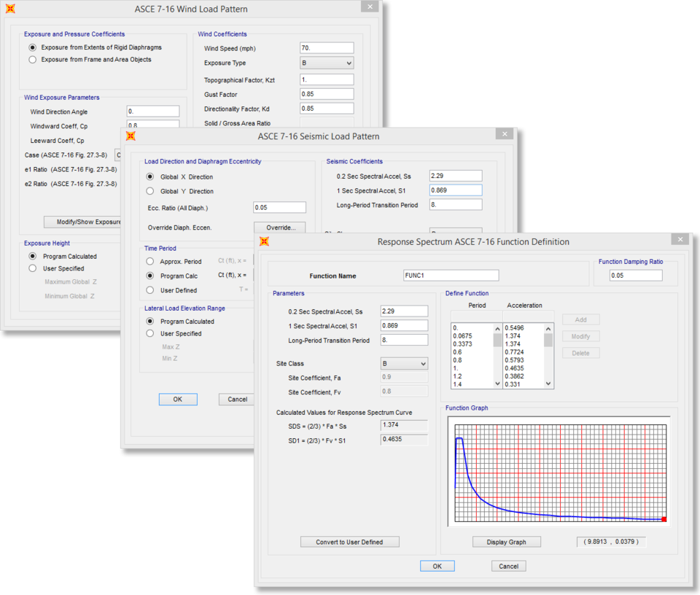
Task: Select User Specified exposure height option
Action: click(33, 268)
